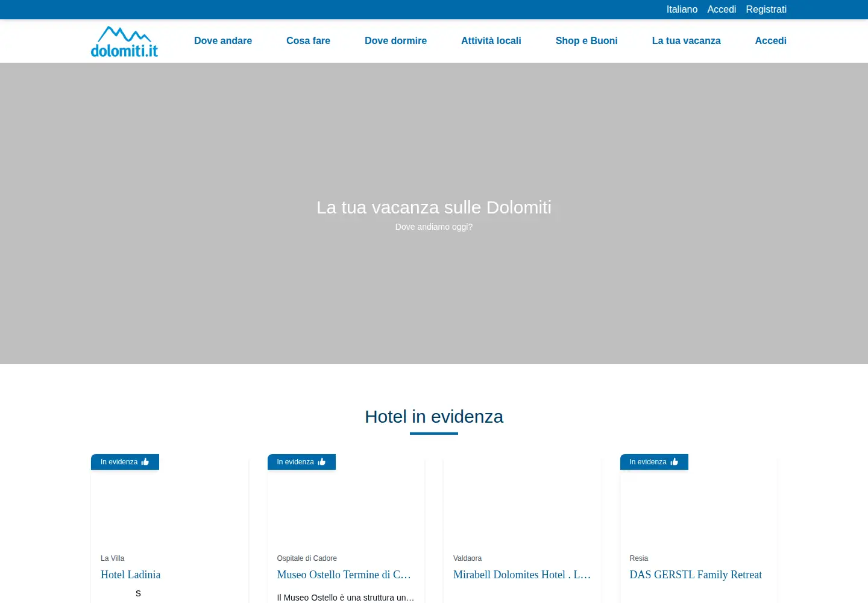The image size is (868, 603).
Task: Open DAS GERSTL Family Retreat listing
Action: 696,575
